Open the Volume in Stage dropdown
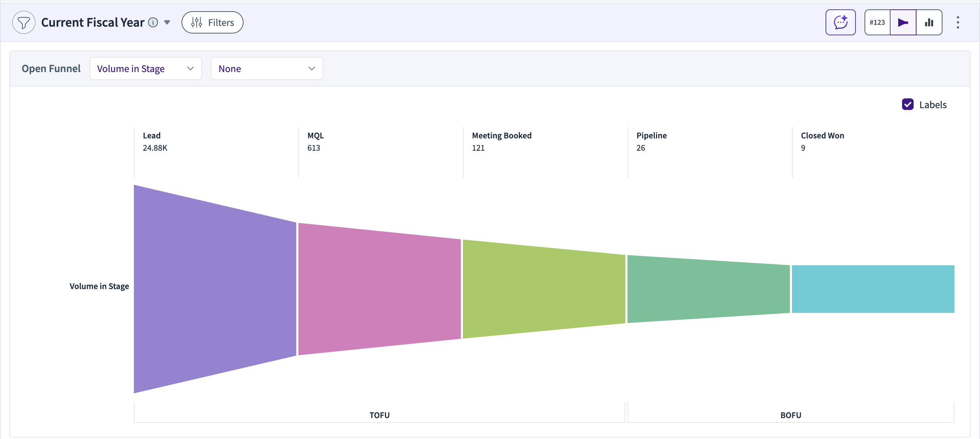This screenshot has height=439, width=980. [145, 69]
